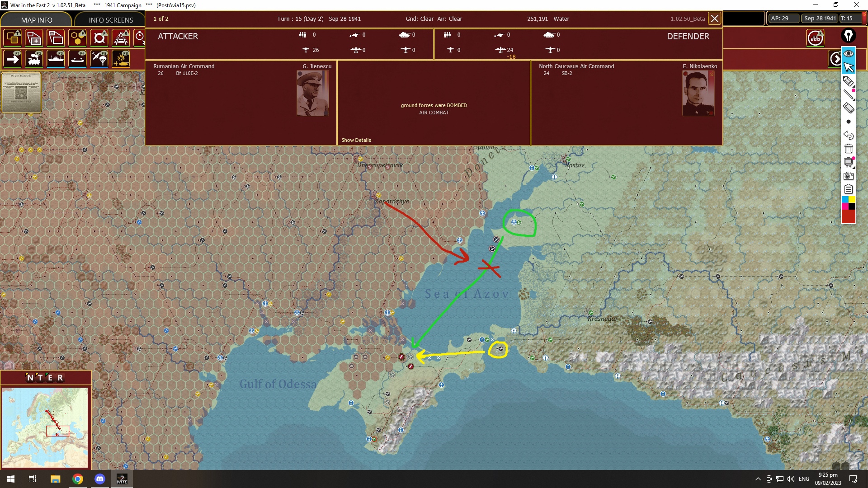The image size is (868, 488).
Task: Click North Caucasus Air Command defender entry
Action: tap(576, 66)
